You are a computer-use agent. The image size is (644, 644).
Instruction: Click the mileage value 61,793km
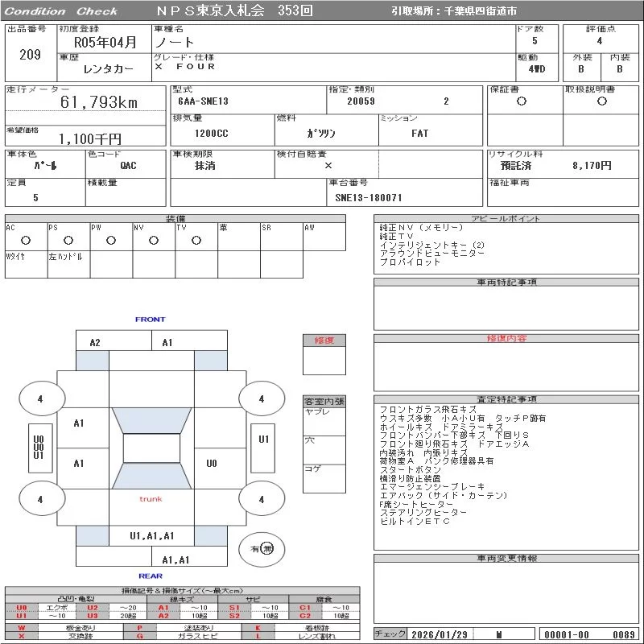[x=99, y=102]
